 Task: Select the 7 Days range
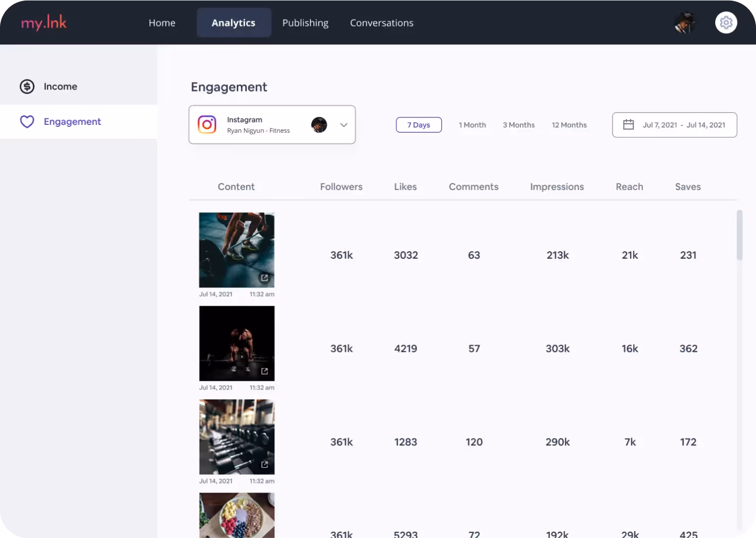tap(419, 125)
